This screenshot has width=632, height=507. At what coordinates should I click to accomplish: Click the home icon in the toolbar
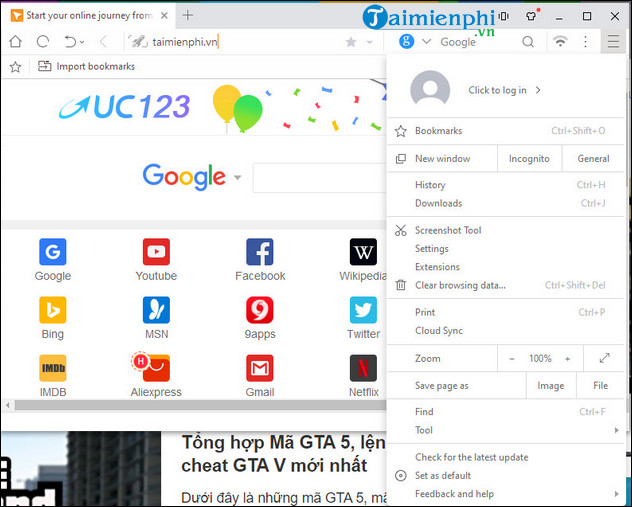(x=15, y=42)
